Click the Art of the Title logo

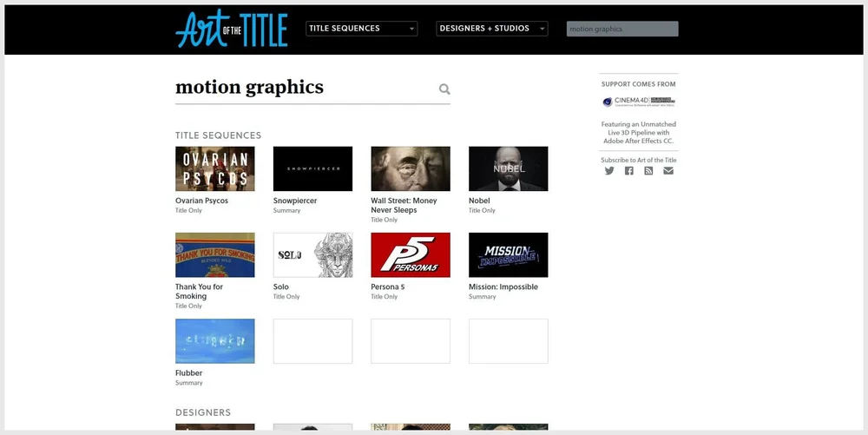coord(232,29)
